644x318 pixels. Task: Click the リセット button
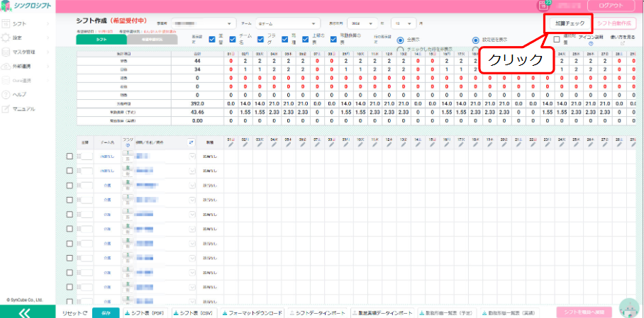point(74,313)
